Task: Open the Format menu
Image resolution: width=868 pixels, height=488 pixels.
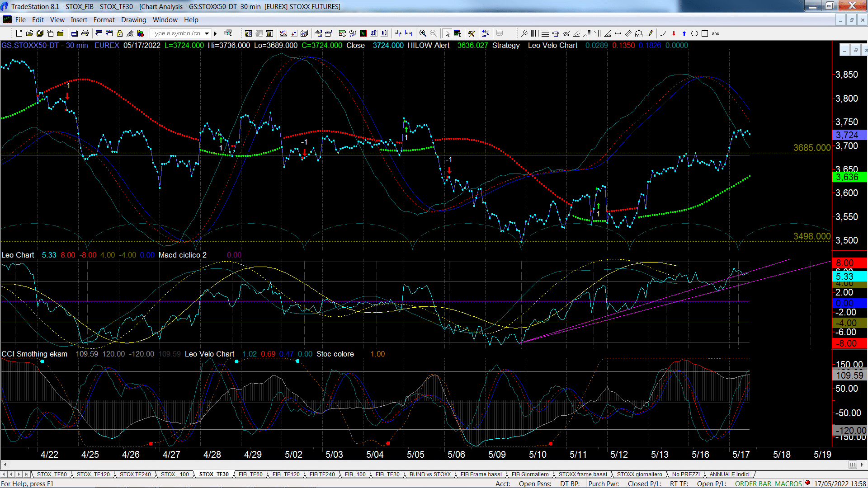Action: (104, 20)
